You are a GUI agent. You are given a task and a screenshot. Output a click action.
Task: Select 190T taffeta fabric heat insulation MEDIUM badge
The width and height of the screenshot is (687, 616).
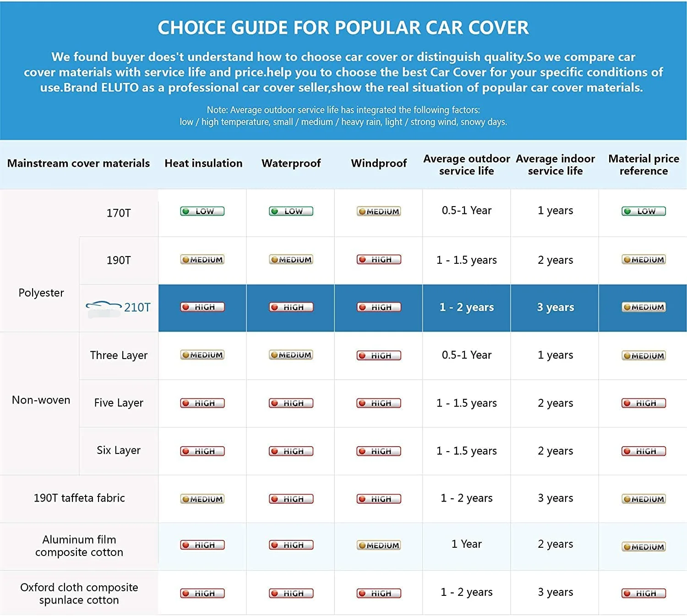point(202,499)
